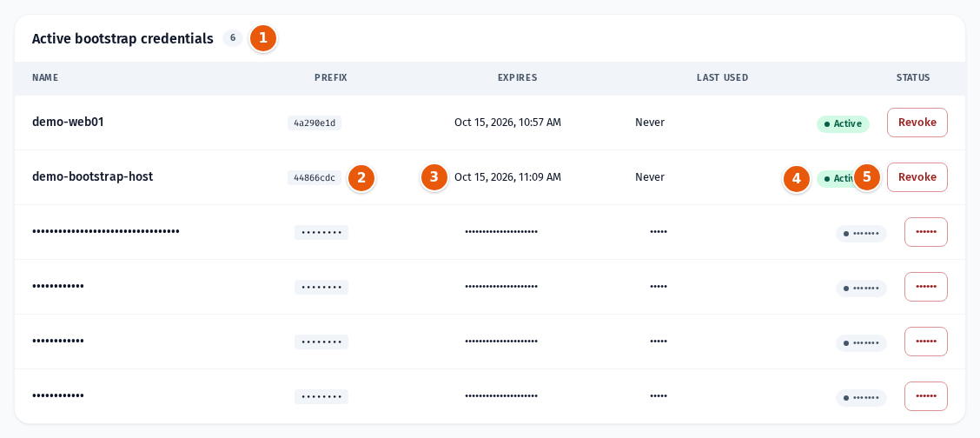Select the demo-bootstrap-host credential name

[x=92, y=176]
